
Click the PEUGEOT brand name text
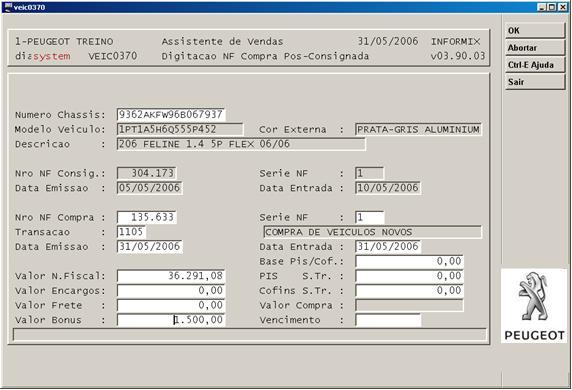click(x=534, y=335)
